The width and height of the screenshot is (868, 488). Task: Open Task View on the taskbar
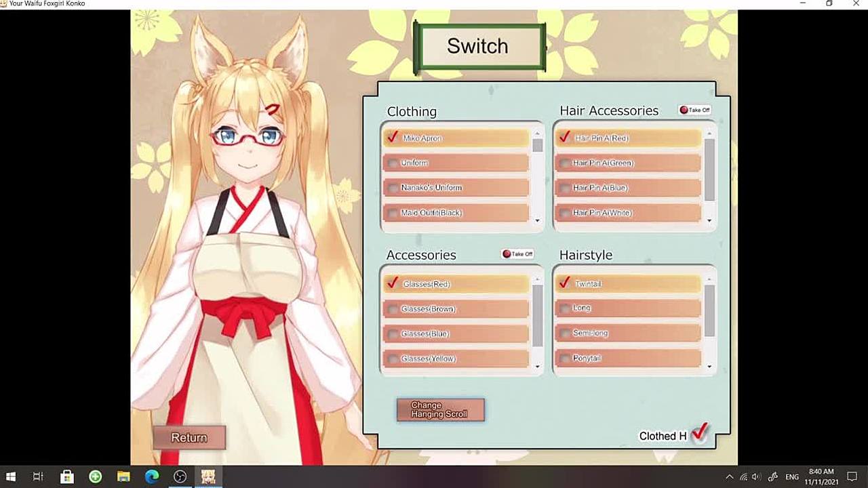coord(38,476)
